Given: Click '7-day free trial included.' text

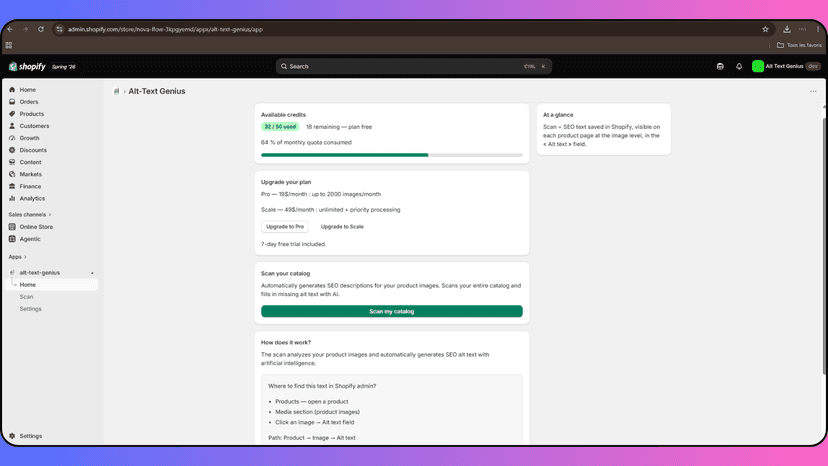Looking at the screenshot, I should click(x=293, y=244).
